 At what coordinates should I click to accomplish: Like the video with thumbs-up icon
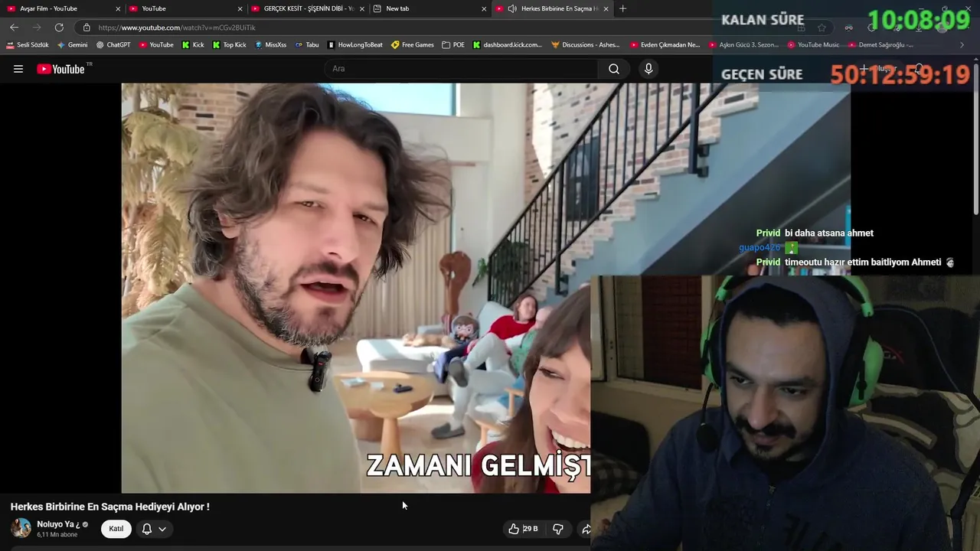tap(514, 529)
